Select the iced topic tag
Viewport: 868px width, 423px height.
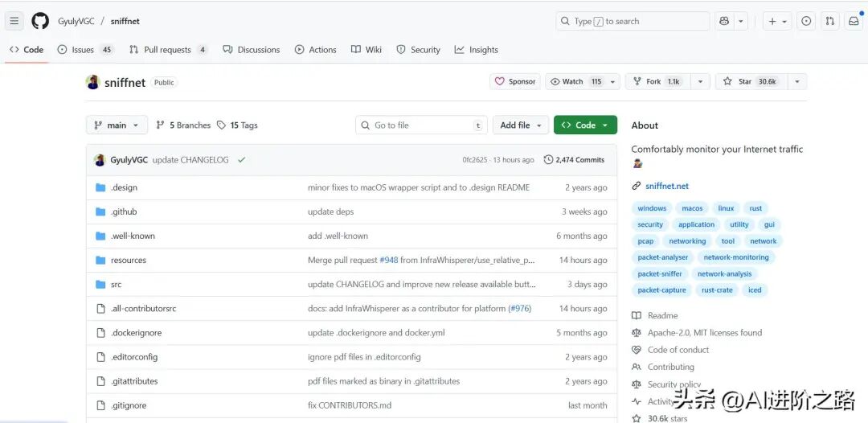[755, 290]
